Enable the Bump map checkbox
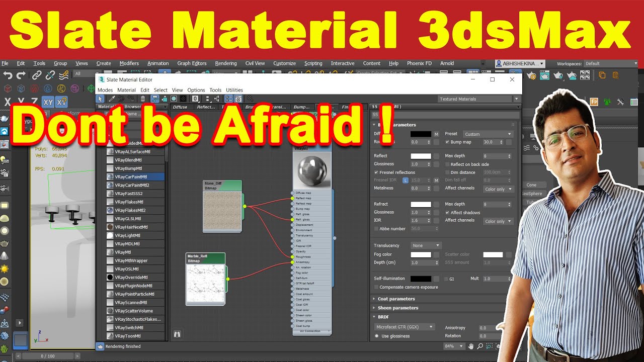The width and height of the screenshot is (644, 362). point(447,142)
